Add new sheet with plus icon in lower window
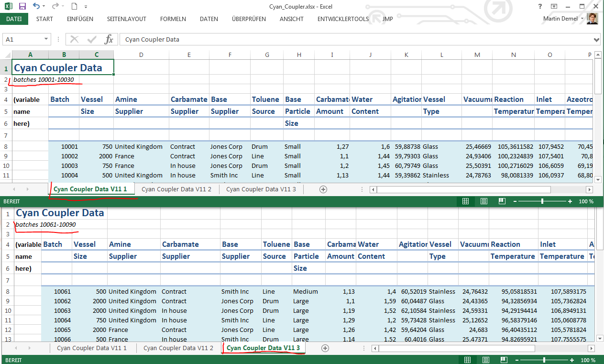The image size is (604, 364). click(325, 348)
